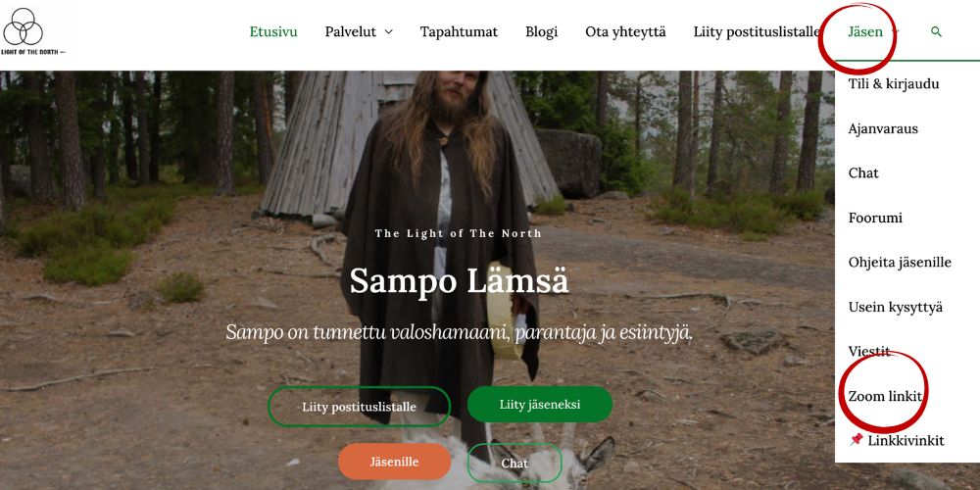Open the Blogi page
Screen dimensions: 980x490
click(541, 32)
